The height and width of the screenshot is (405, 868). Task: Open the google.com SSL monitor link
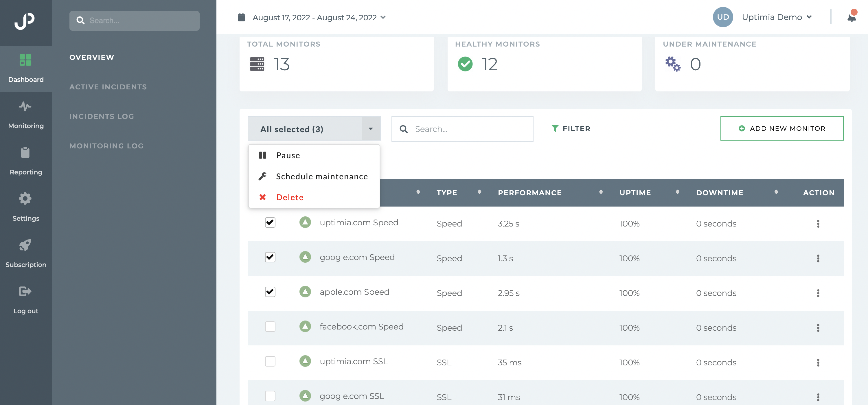(x=352, y=396)
